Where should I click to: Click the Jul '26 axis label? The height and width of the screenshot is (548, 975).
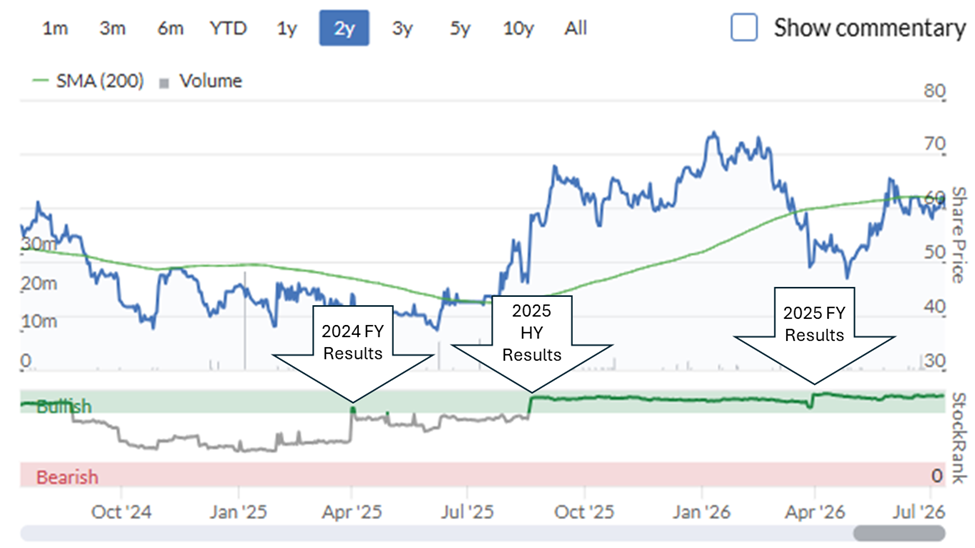919,512
